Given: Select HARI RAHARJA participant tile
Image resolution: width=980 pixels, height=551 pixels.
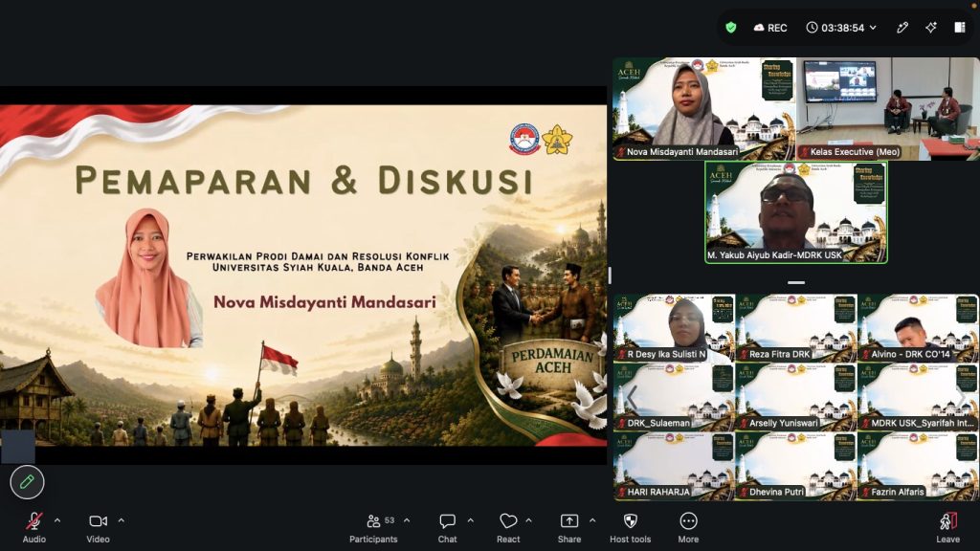Looking at the screenshot, I should coord(674,466).
